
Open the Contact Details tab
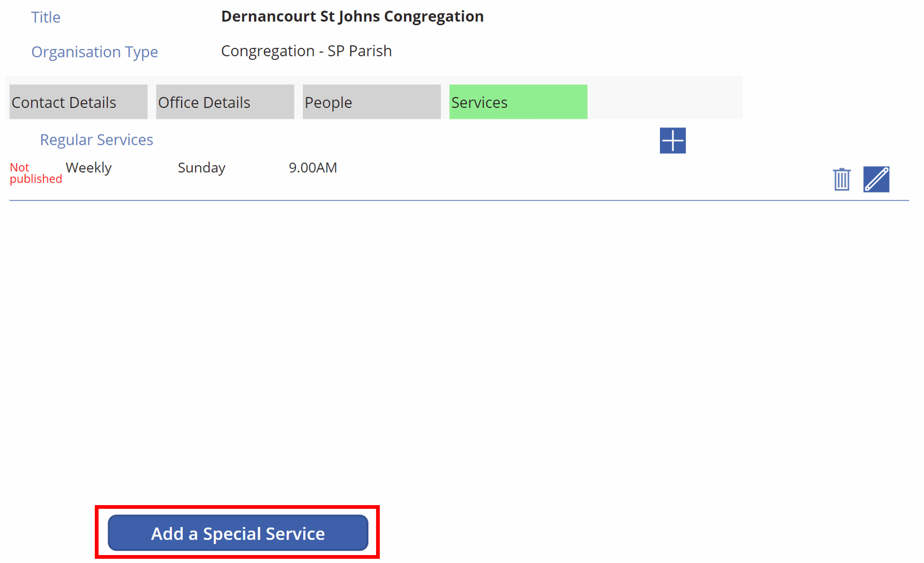coord(78,102)
